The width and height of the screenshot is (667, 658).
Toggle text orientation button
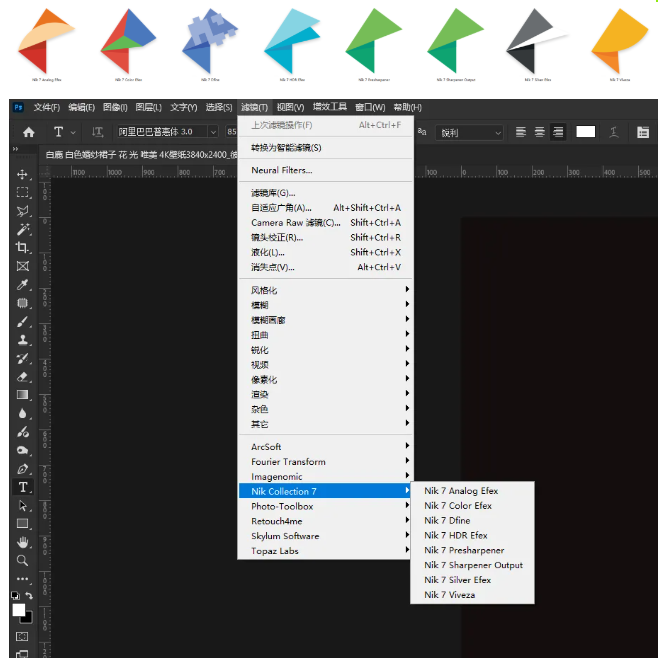[x=97, y=132]
